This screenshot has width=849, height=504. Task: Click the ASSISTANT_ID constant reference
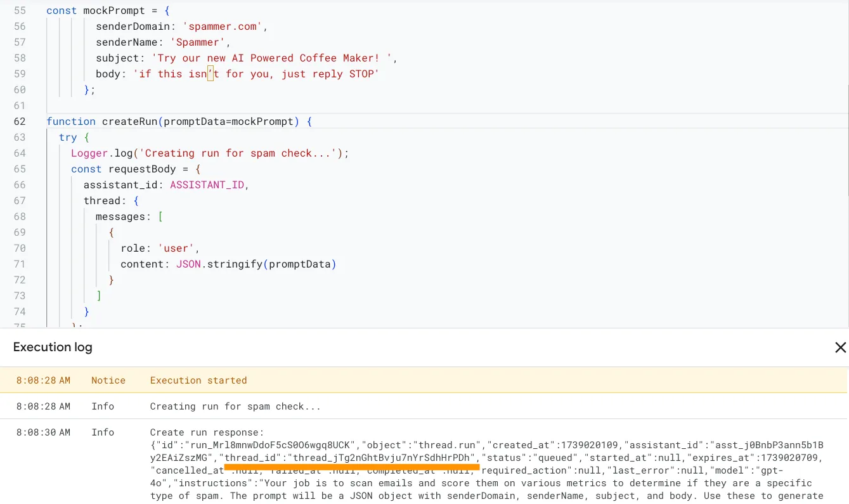point(207,185)
